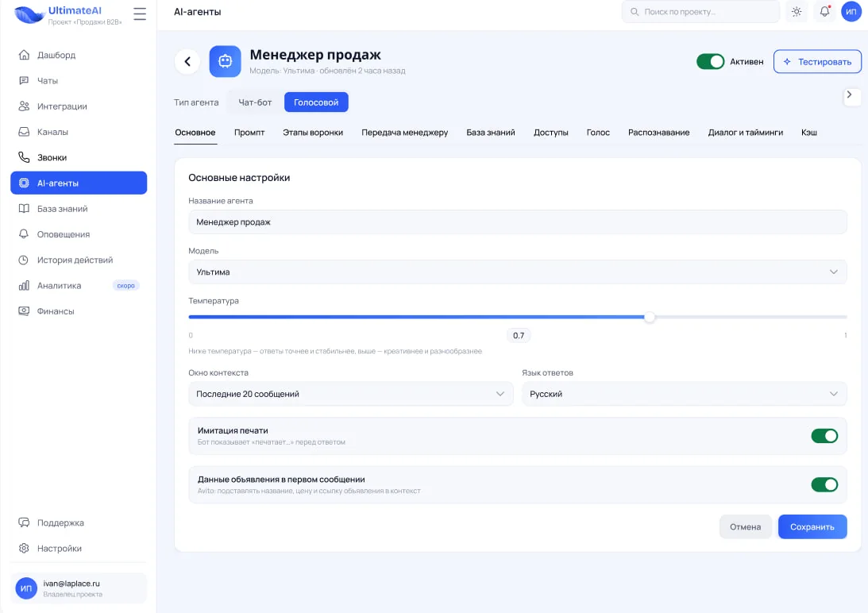Select the Голосовой agent type
Viewport: 868px width, 613px height.
pos(316,102)
